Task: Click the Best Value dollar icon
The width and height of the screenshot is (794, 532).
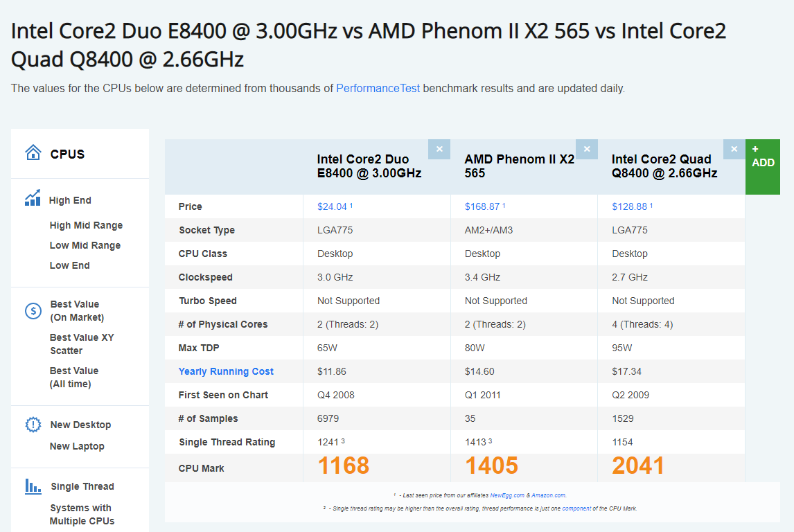Action: pos(33,310)
